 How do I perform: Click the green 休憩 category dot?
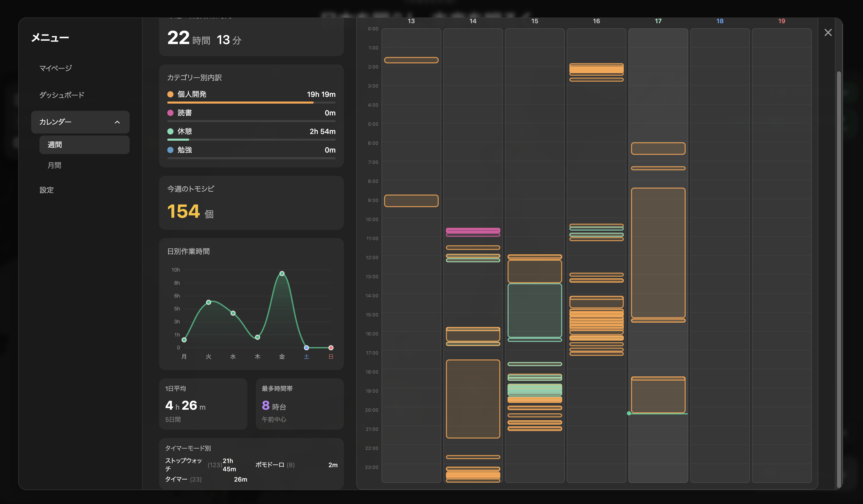tap(170, 131)
